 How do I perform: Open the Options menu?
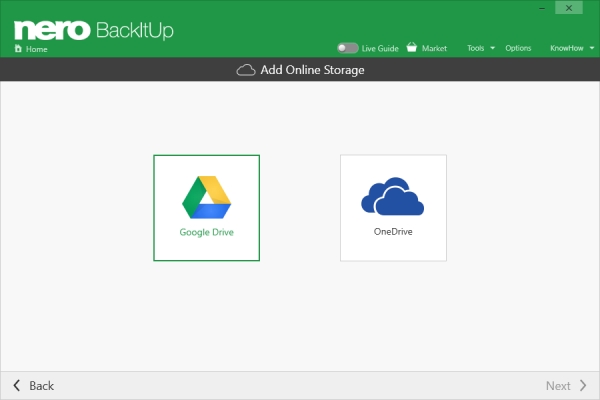point(518,48)
